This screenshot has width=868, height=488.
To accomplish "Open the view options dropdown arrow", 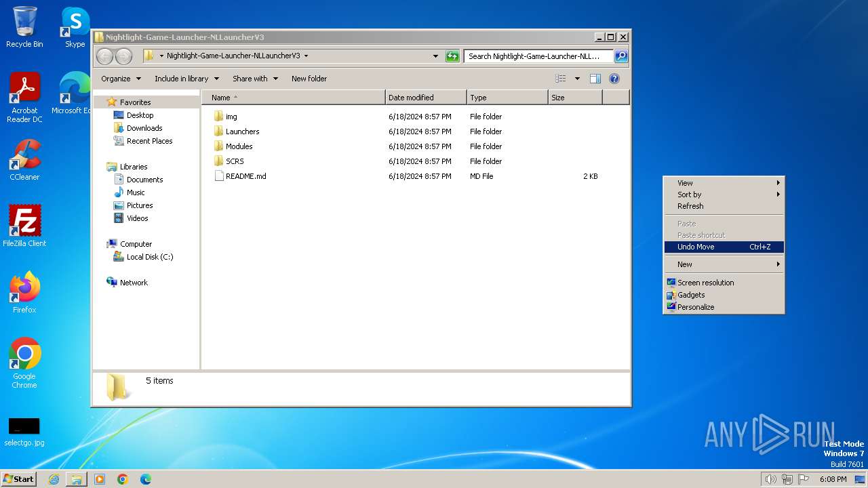I will (577, 79).
